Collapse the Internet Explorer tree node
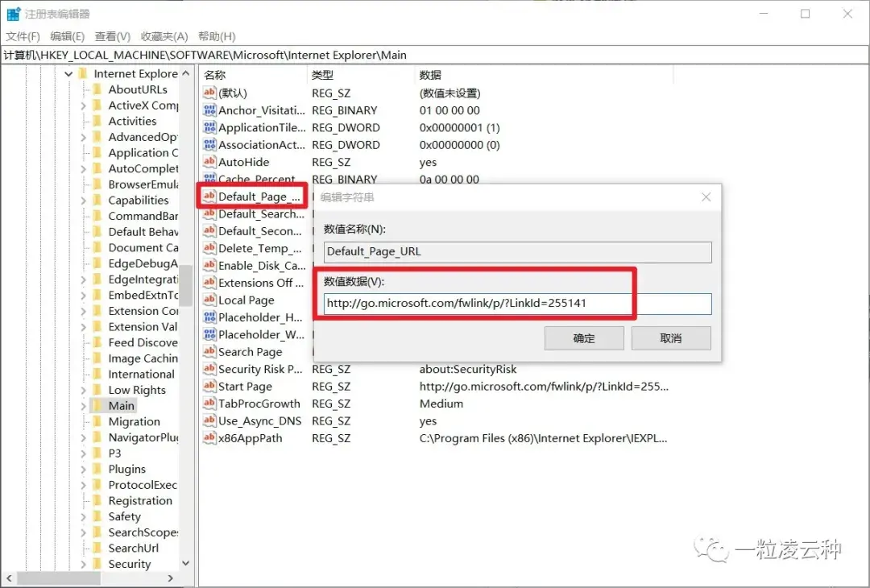The image size is (870, 588). (x=69, y=74)
